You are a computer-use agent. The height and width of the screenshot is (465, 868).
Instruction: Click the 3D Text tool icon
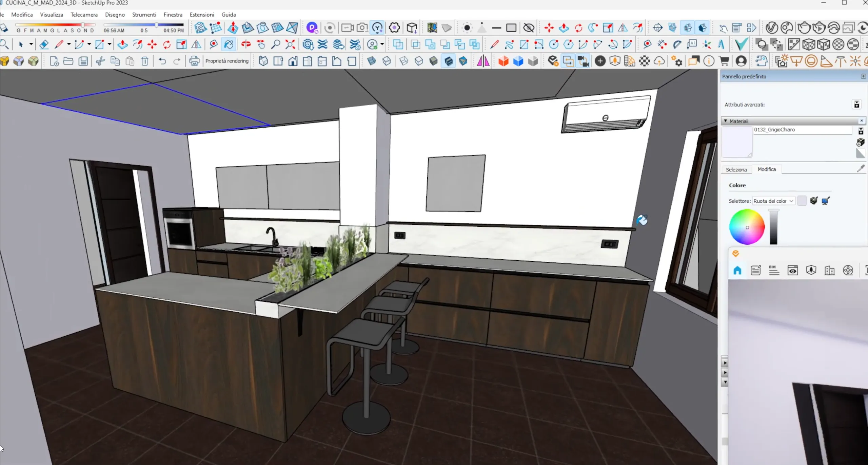point(721,44)
